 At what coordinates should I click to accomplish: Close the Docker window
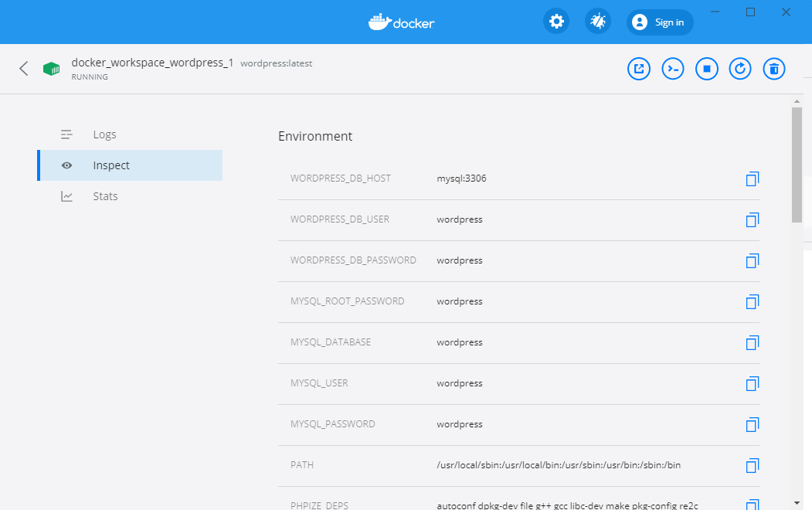[x=786, y=12]
